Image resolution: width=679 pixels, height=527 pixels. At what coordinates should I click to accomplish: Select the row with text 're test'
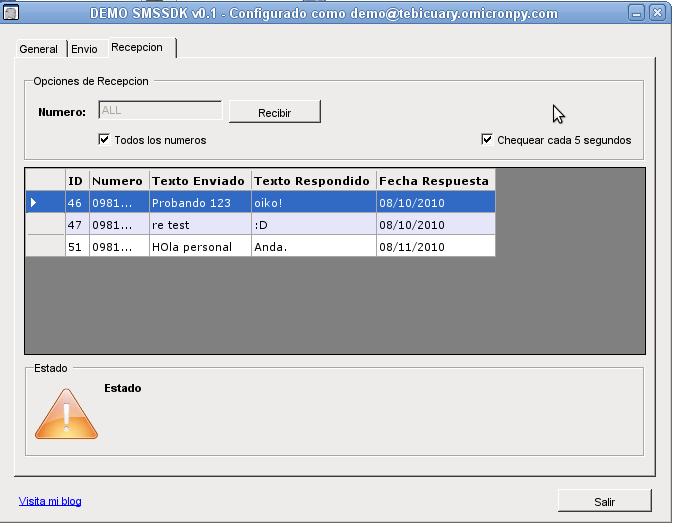coord(260,224)
